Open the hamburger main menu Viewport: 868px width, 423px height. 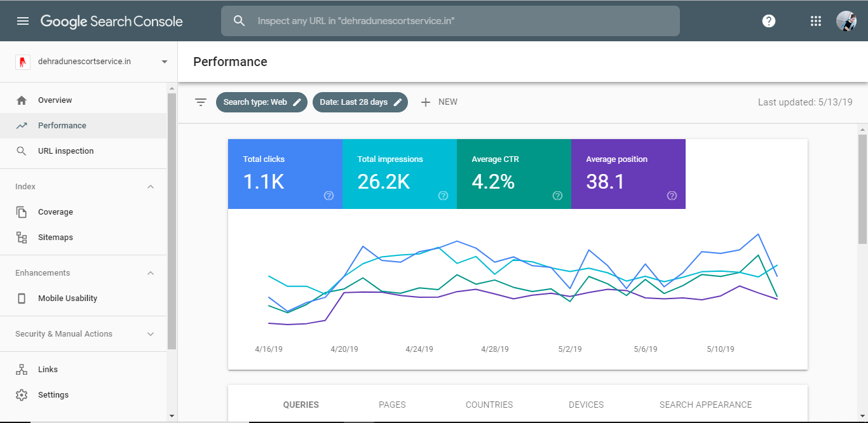pyautogui.click(x=23, y=21)
